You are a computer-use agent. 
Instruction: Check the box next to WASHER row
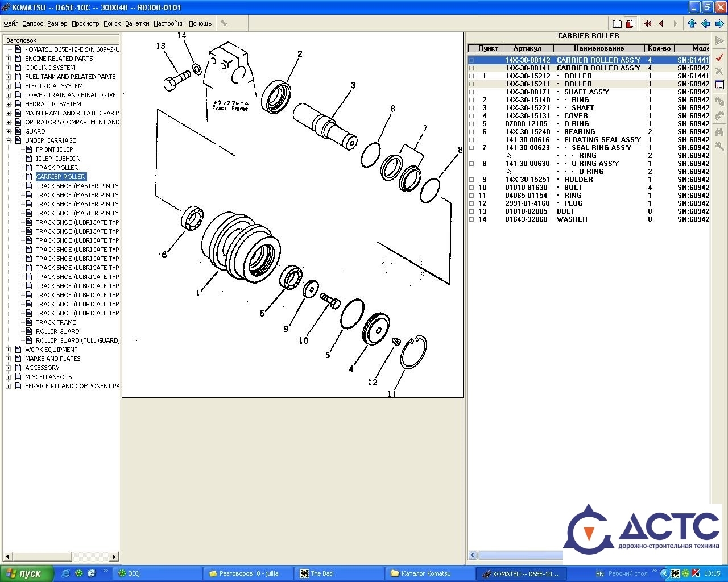(x=471, y=219)
